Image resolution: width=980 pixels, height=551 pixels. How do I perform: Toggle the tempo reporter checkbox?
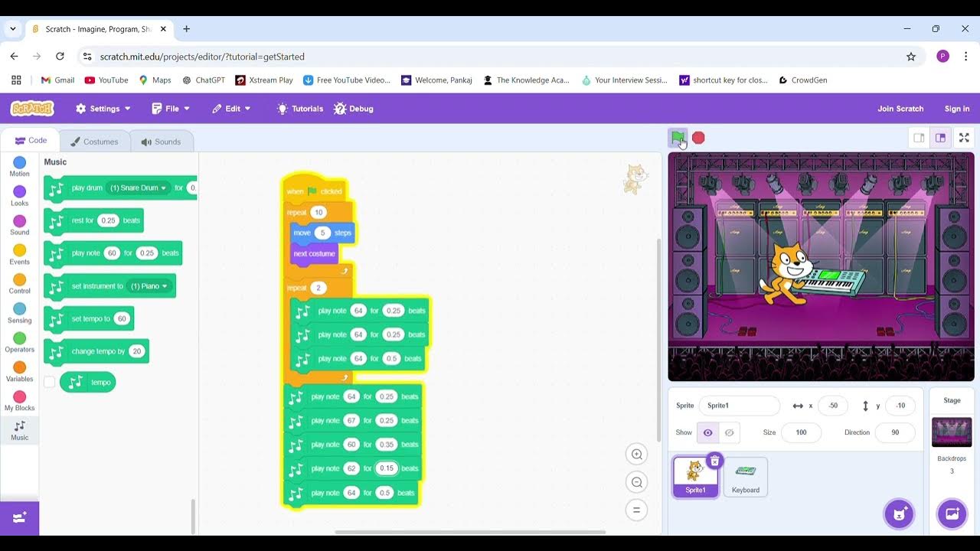(x=50, y=382)
